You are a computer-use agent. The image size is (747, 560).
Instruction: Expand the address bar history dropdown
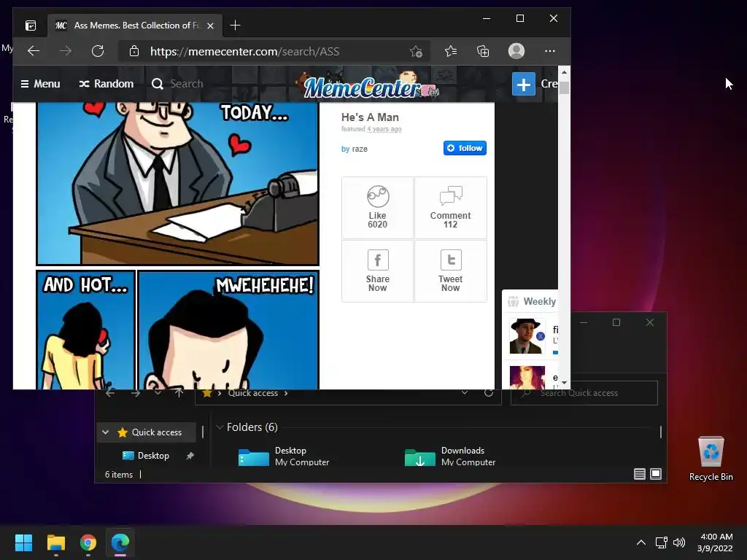[x=465, y=393]
